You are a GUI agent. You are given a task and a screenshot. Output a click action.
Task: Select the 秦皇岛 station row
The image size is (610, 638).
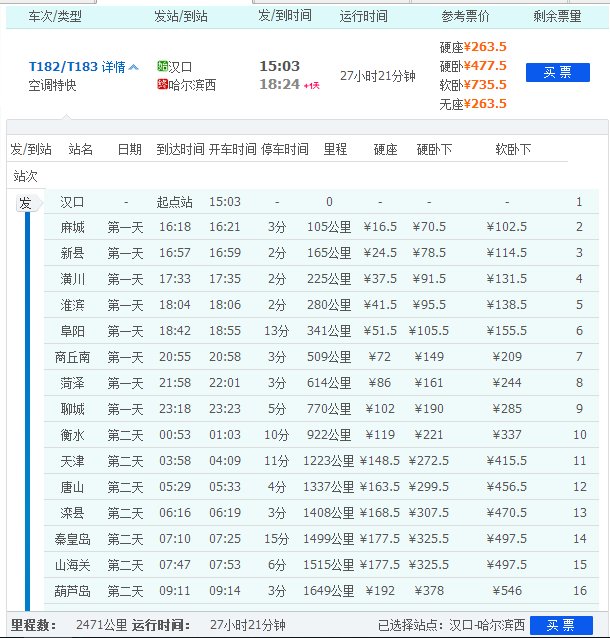point(321,540)
